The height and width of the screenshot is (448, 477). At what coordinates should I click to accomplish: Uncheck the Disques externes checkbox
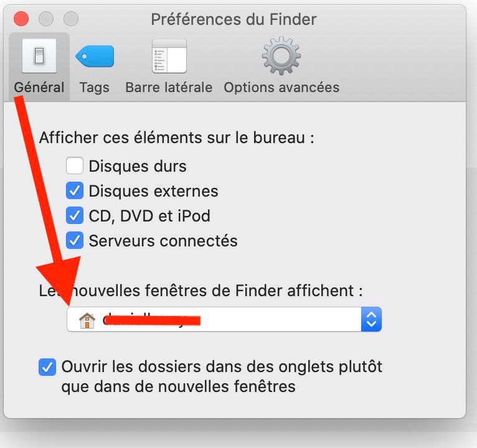point(75,190)
